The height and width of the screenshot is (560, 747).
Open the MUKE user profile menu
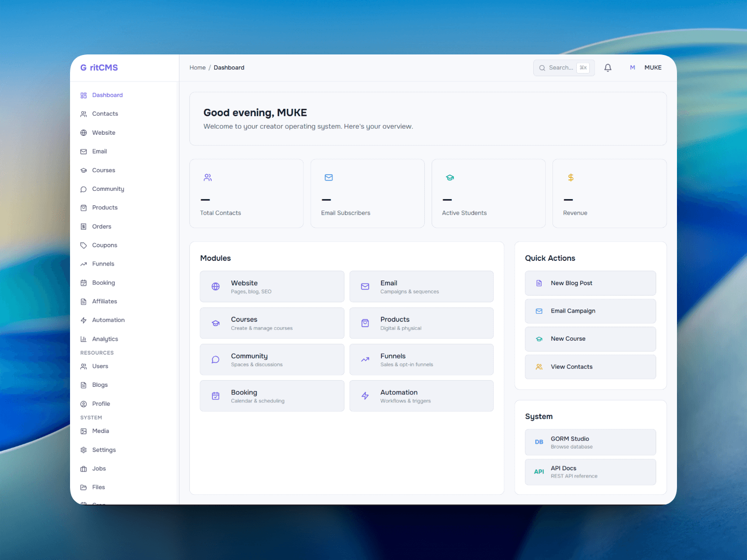coord(646,68)
